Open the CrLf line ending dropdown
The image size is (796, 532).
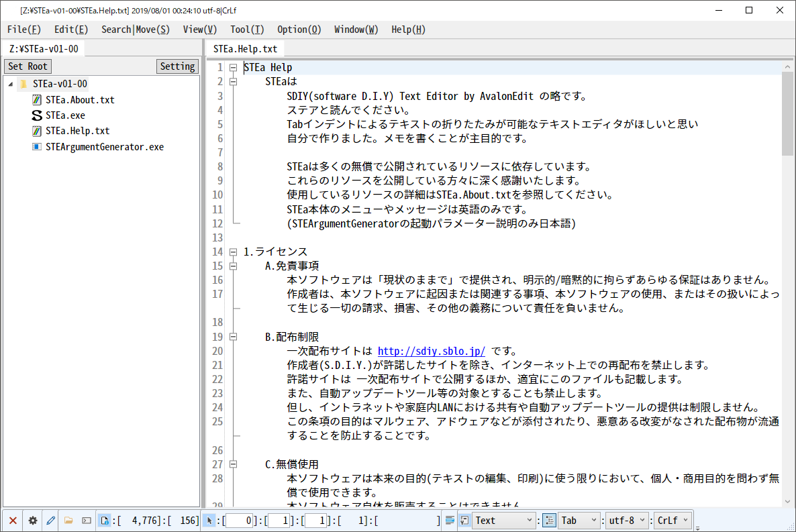point(673,521)
